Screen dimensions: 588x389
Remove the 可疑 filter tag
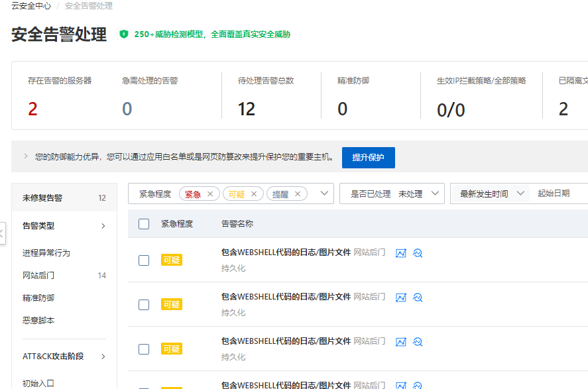pyautogui.click(x=254, y=194)
